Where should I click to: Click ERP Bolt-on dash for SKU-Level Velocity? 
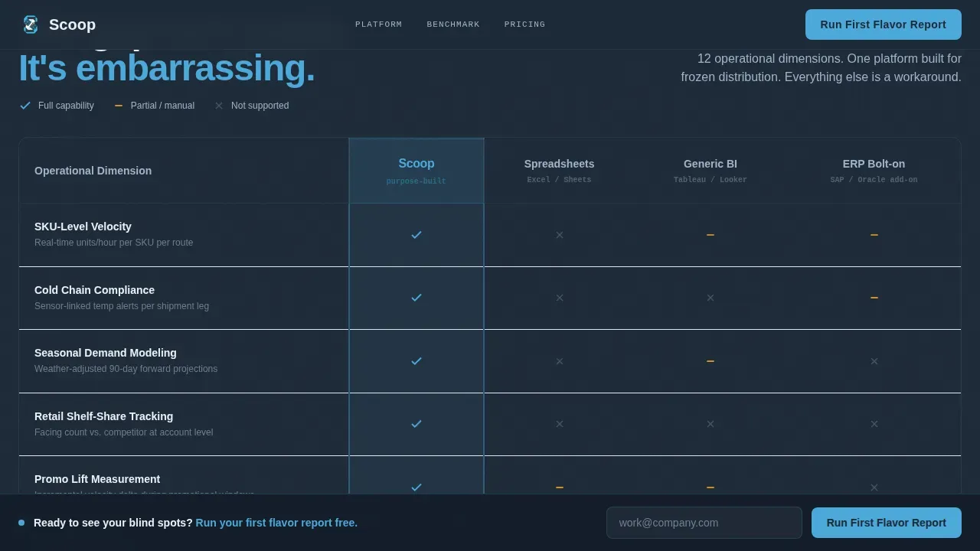click(874, 235)
